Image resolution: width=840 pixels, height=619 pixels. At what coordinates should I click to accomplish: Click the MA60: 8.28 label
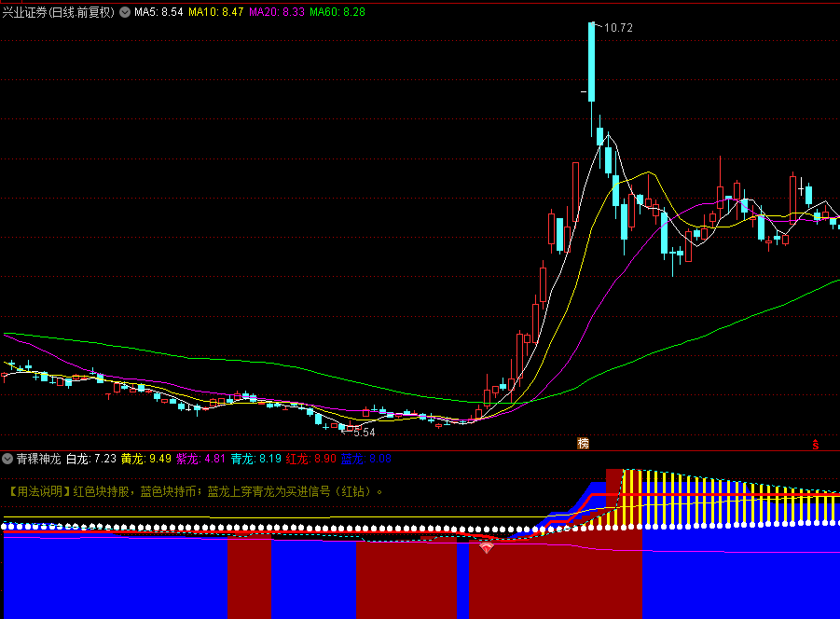(x=337, y=12)
